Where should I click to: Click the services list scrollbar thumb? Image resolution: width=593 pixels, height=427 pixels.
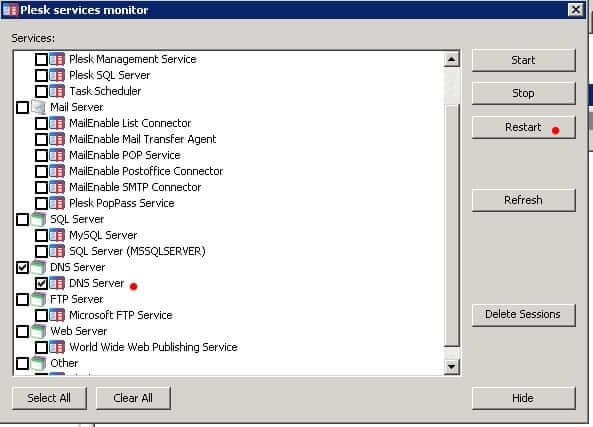coord(452,225)
